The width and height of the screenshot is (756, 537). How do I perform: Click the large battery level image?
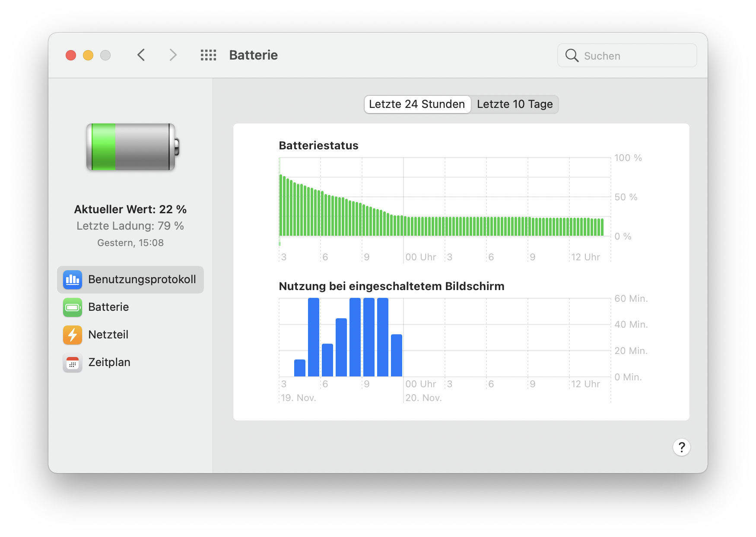tap(133, 147)
